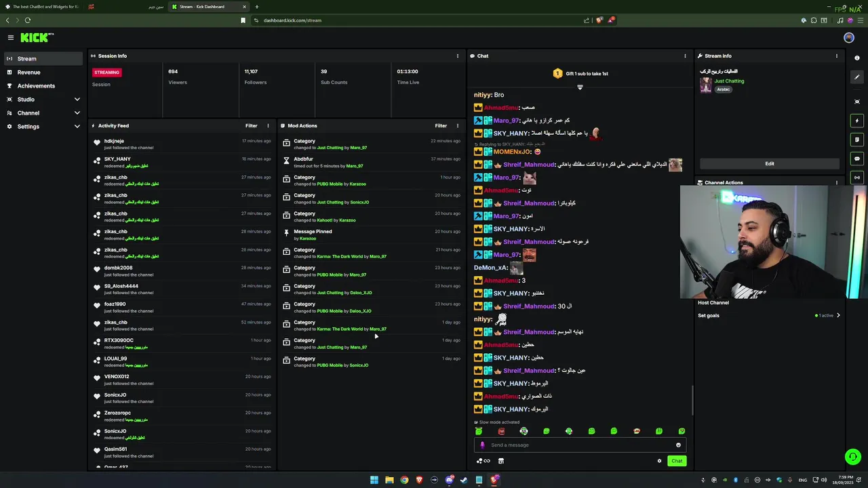Click the camera focus icon in the right sidebar

(x=857, y=102)
